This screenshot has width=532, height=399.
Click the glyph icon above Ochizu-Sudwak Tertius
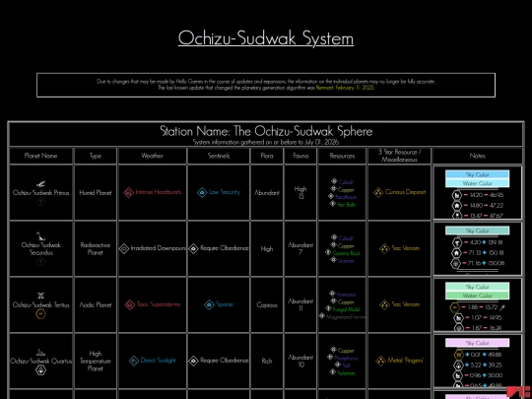click(40, 296)
